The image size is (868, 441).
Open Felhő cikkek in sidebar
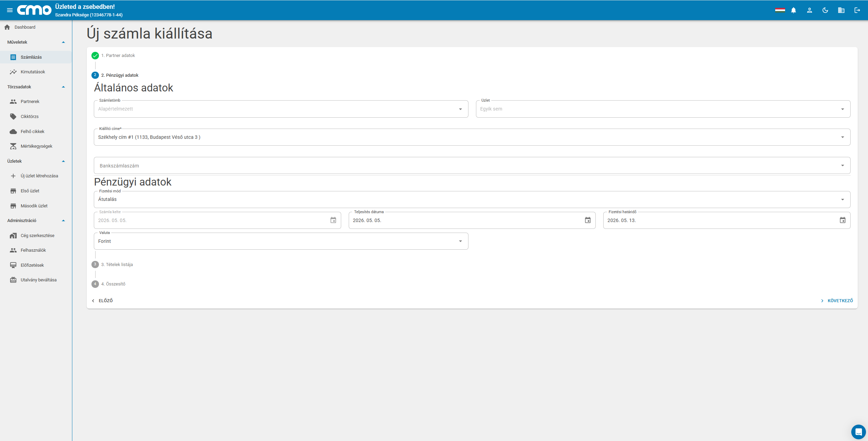coord(36,132)
